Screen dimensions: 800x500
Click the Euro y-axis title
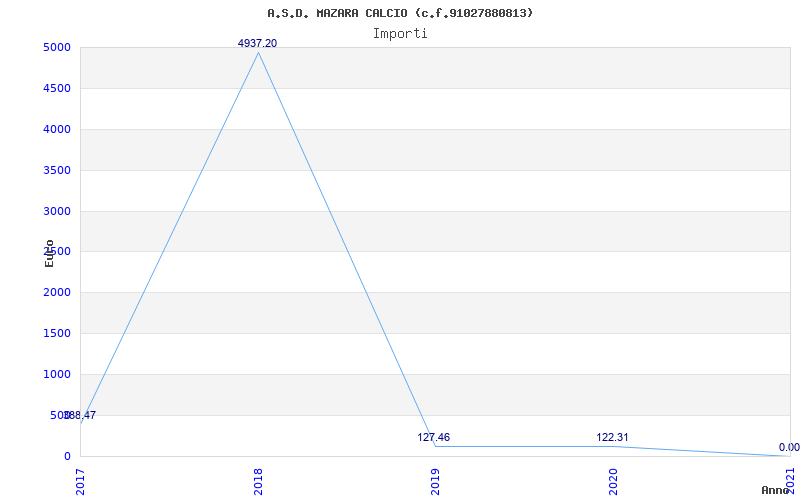click(x=49, y=253)
